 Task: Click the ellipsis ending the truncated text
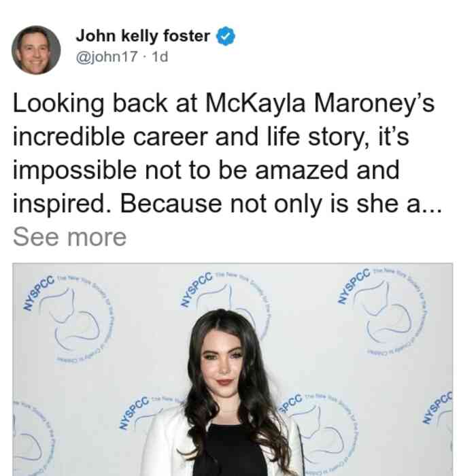point(432,204)
